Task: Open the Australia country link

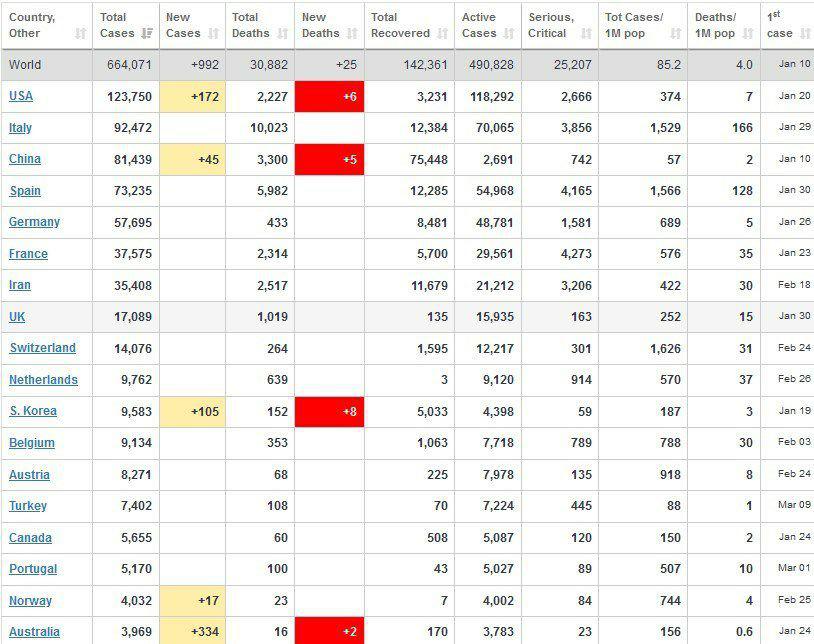Action: (34, 632)
